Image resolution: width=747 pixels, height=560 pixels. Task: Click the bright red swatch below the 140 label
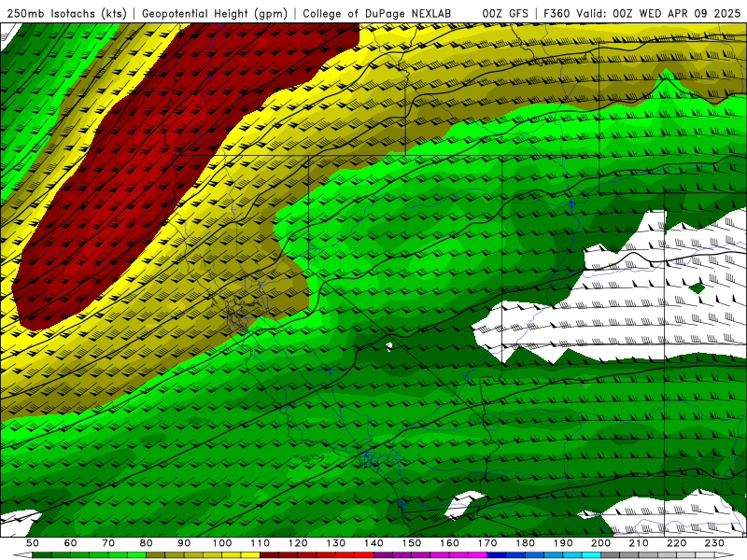point(364,555)
